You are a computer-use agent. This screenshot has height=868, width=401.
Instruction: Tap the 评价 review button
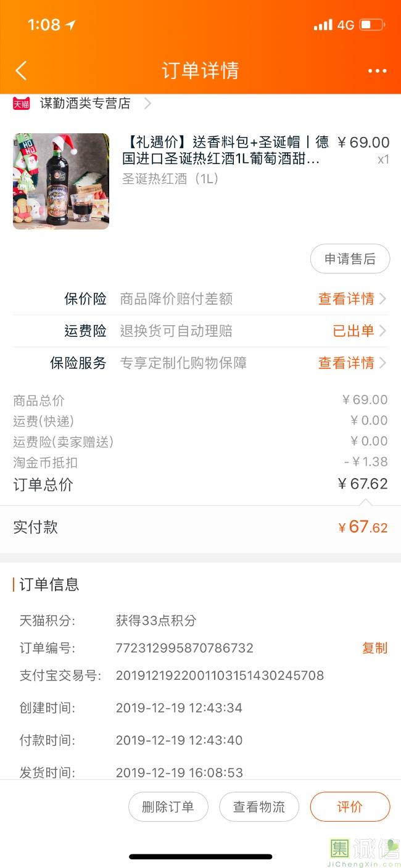pos(350,807)
